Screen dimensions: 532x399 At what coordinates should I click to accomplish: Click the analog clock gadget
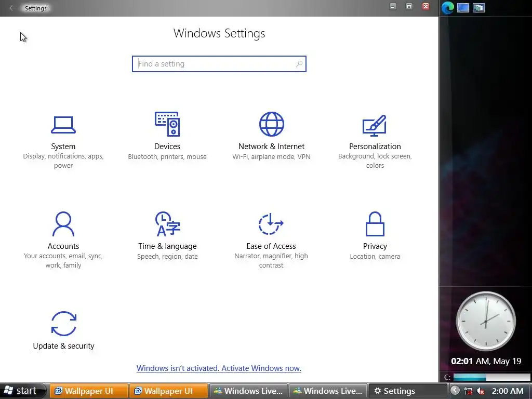[x=486, y=321]
